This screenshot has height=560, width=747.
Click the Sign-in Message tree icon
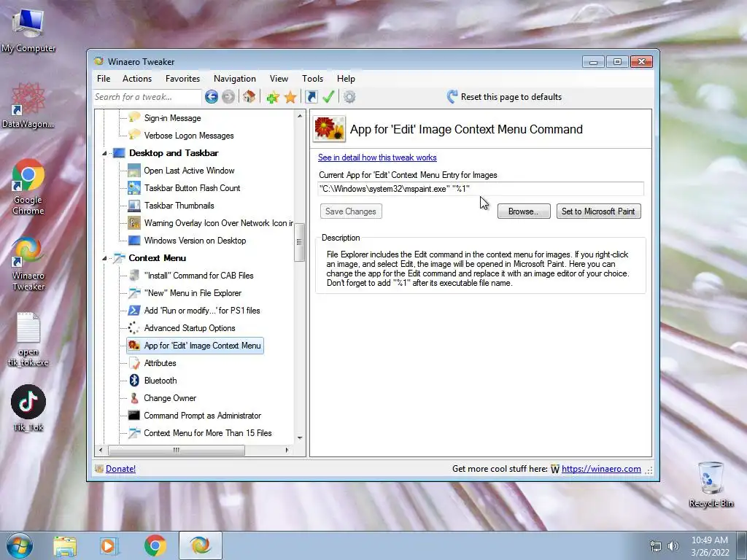tap(134, 117)
